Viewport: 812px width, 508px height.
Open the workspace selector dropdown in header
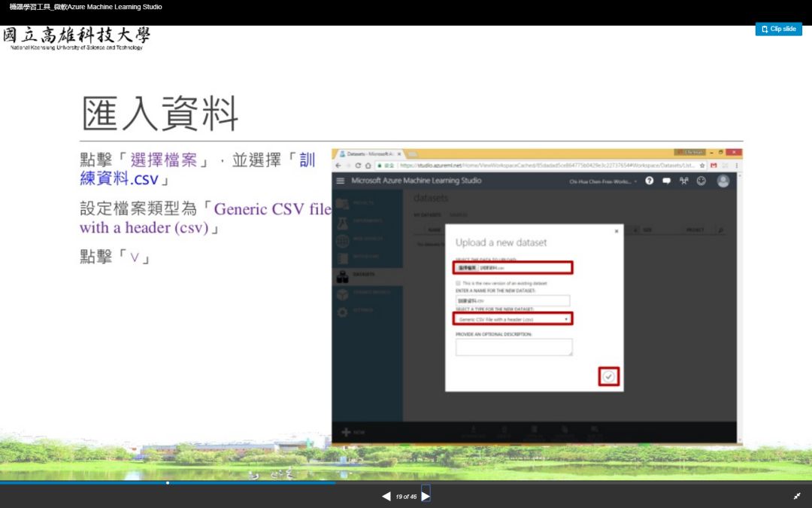(603, 181)
